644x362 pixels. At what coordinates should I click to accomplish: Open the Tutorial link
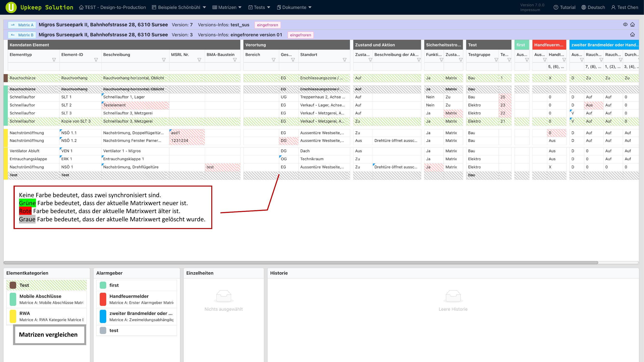[565, 7]
